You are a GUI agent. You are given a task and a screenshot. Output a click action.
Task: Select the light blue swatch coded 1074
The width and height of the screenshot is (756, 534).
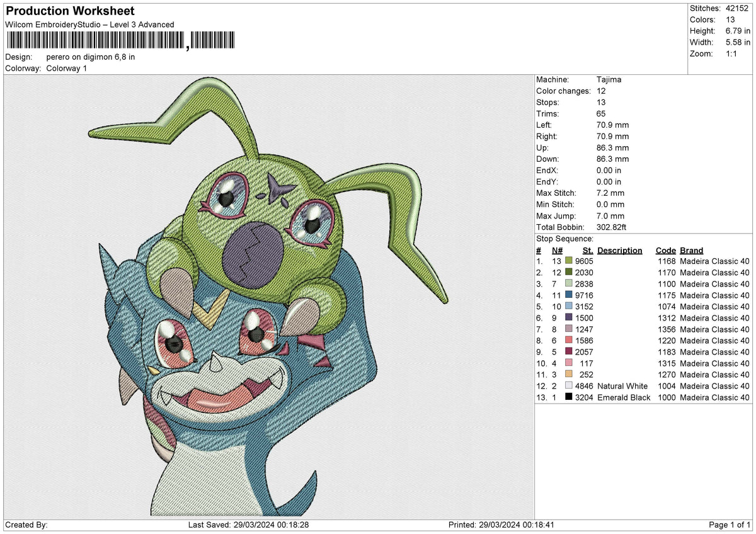[569, 306]
